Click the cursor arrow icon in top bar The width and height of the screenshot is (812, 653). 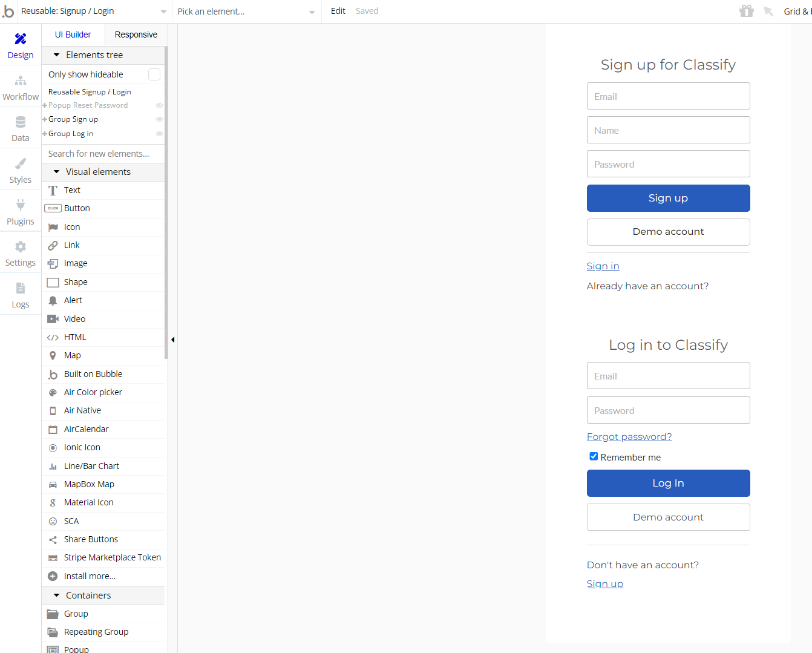[768, 11]
